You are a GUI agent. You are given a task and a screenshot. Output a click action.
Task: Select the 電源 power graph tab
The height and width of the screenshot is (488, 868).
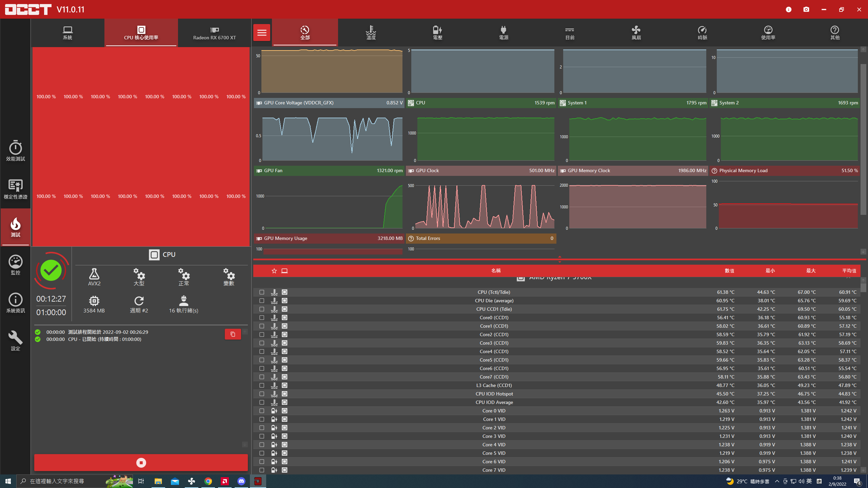[x=504, y=33]
